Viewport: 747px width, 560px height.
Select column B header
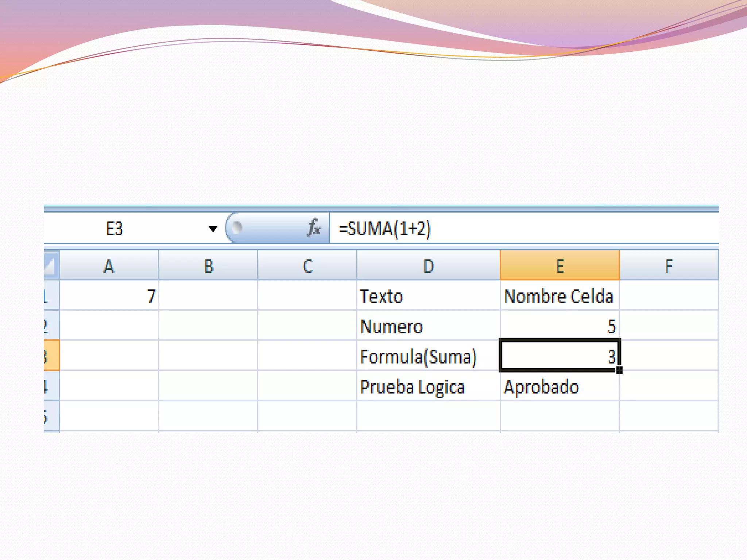(x=208, y=266)
